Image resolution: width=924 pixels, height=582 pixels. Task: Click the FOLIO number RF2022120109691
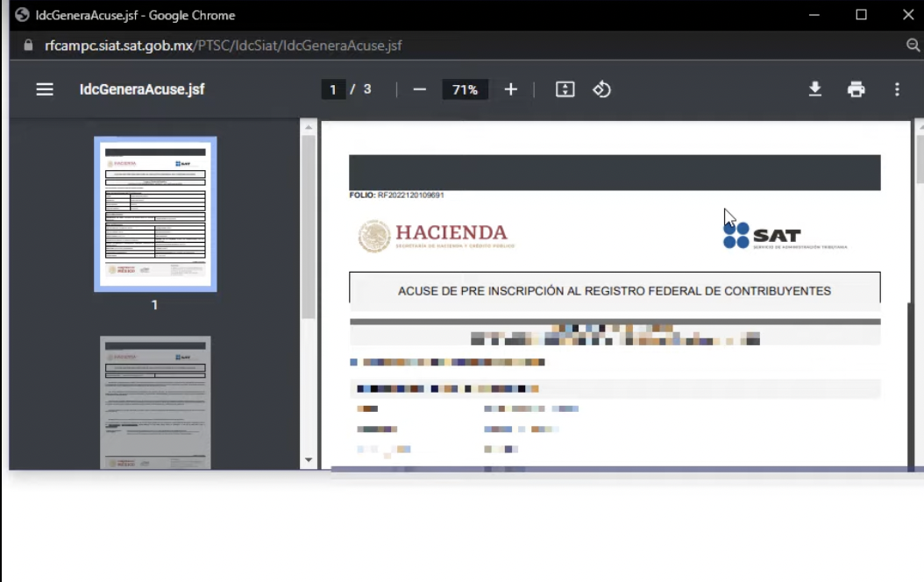pos(411,195)
